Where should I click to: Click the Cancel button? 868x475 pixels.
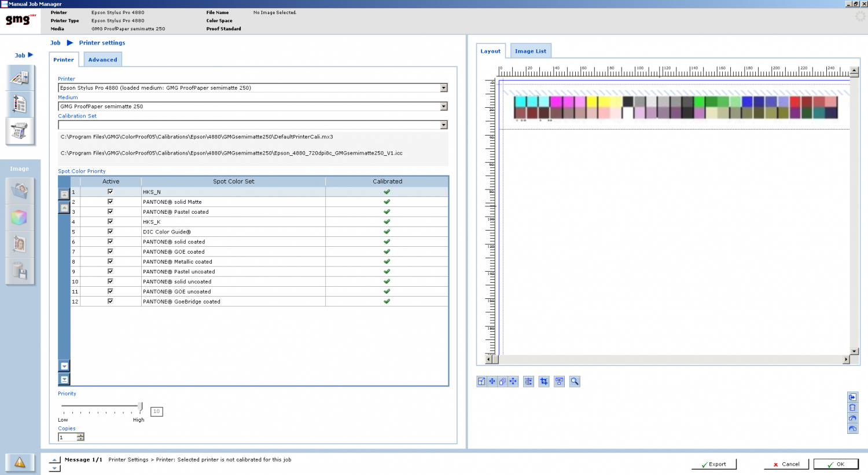(786, 464)
